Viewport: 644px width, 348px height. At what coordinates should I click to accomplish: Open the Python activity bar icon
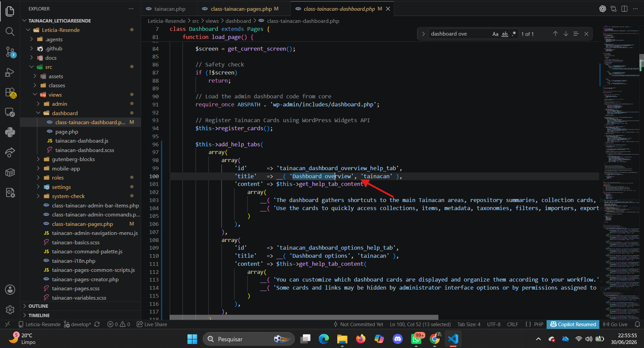10,132
